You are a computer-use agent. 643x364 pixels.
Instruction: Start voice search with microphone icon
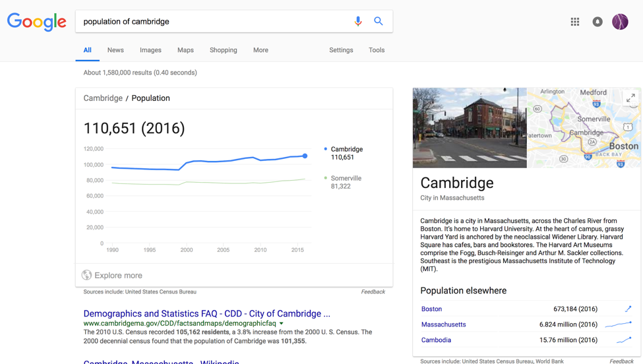click(x=358, y=21)
